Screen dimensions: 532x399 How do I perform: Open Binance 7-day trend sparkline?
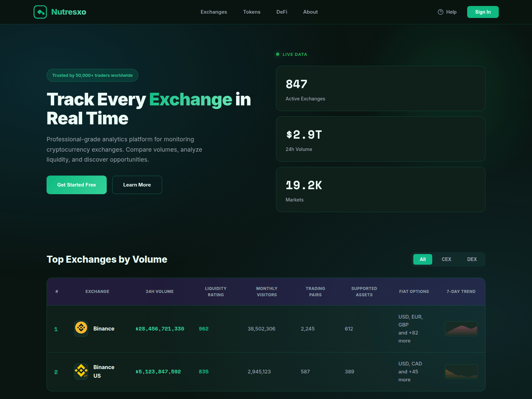[461, 329]
